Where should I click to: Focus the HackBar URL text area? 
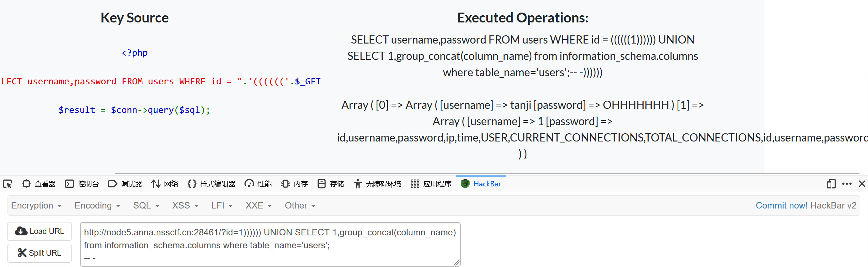pos(270,245)
